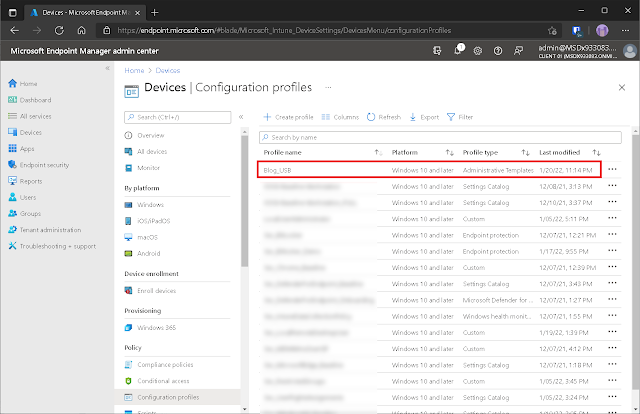Collapse the Devices menu pane

(241, 117)
